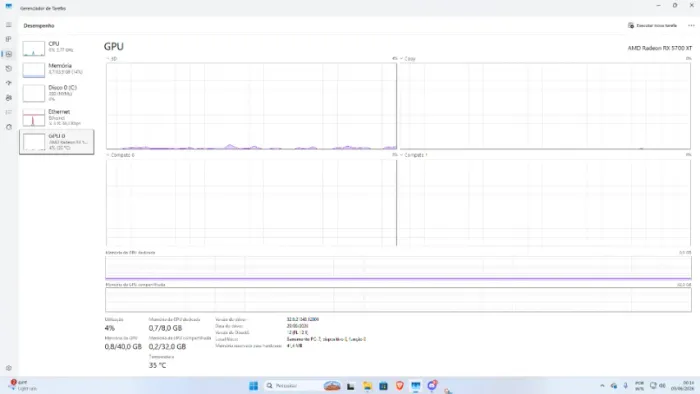Open File Explorer from the taskbar
Screen dimensions: 700x394
(367, 386)
